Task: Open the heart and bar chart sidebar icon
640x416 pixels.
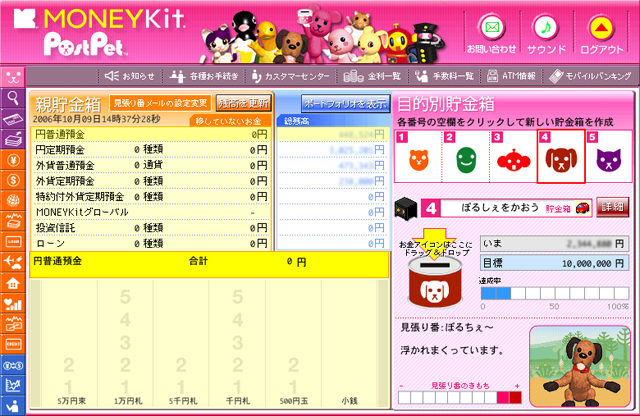Action: pyautogui.click(x=13, y=303)
